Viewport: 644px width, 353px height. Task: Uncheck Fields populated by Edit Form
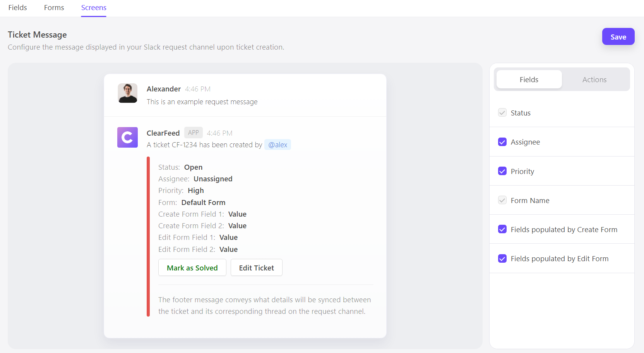502,258
